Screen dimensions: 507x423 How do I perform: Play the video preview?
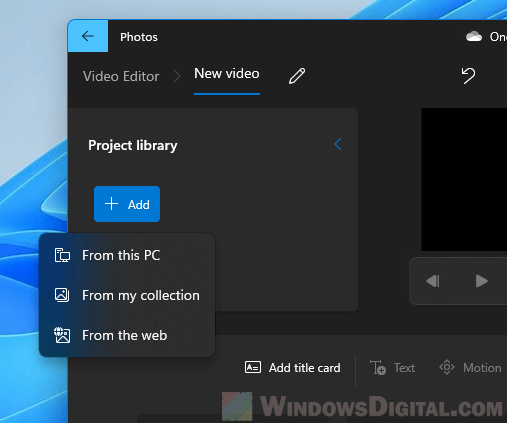[481, 281]
